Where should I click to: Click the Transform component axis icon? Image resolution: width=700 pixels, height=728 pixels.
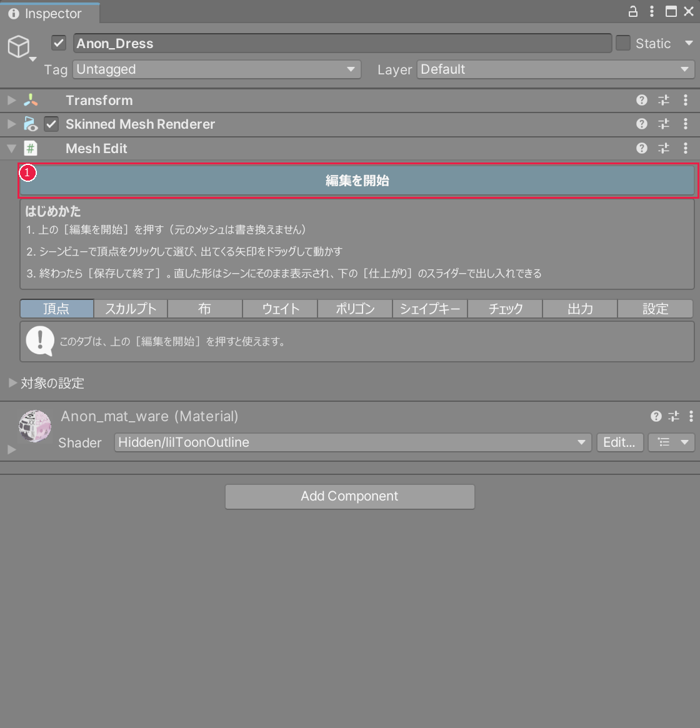pos(31,100)
